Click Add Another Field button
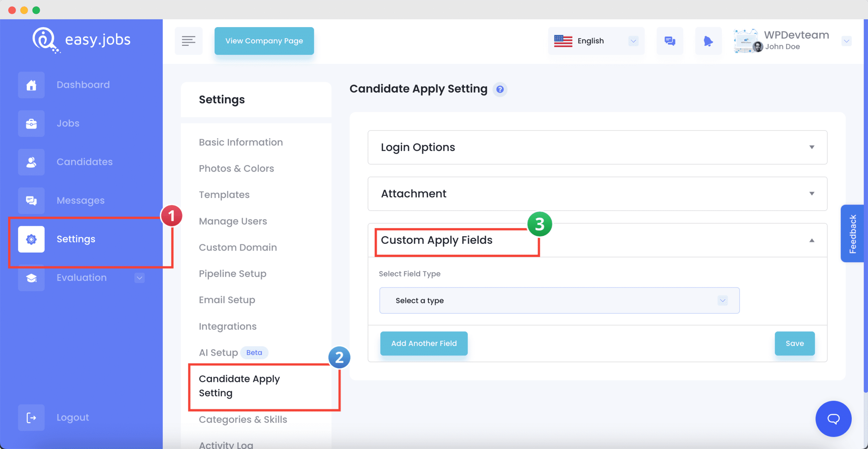Image resolution: width=868 pixels, height=449 pixels. pyautogui.click(x=424, y=344)
